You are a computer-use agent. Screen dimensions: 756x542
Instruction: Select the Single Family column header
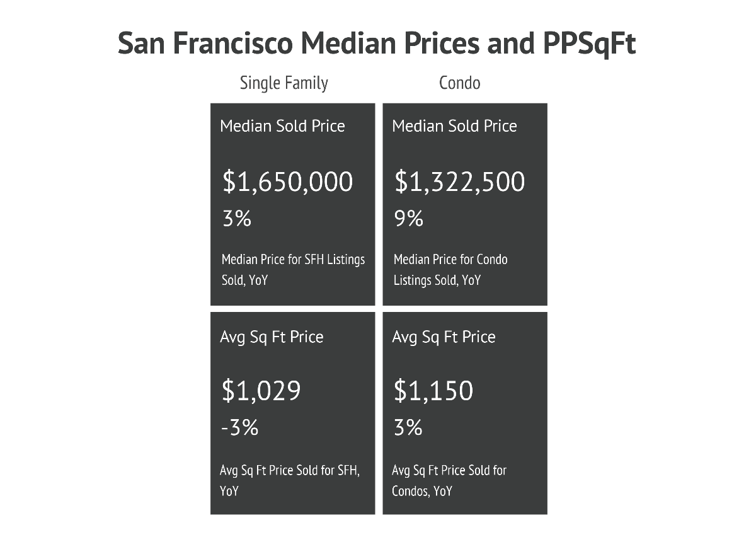[x=284, y=83]
